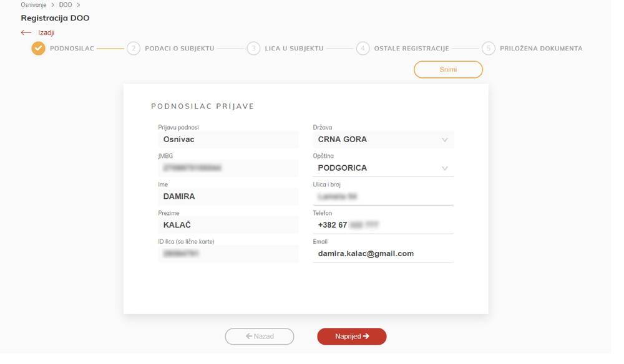This screenshot has width=624, height=364.
Task: Click step 2 circle Podaci o subjektu
Action: [x=133, y=49]
